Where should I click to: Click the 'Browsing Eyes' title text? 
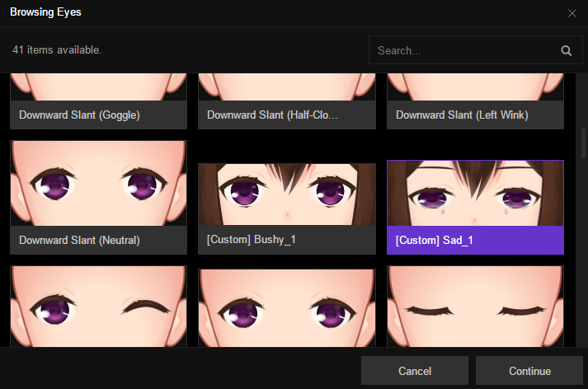pos(45,12)
